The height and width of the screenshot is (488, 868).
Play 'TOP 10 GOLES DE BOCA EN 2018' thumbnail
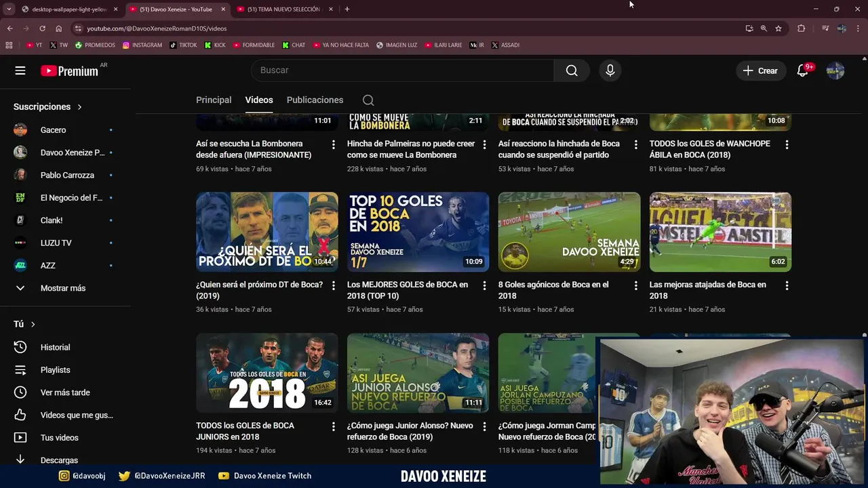point(418,232)
